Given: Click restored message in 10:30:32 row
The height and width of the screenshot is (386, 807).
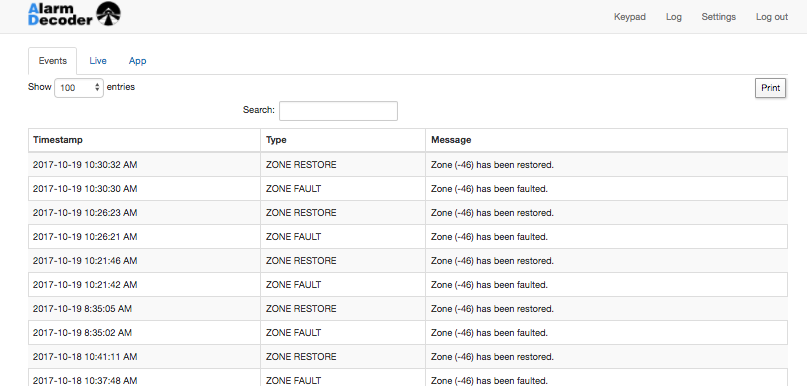Looking at the screenshot, I should 493,165.
